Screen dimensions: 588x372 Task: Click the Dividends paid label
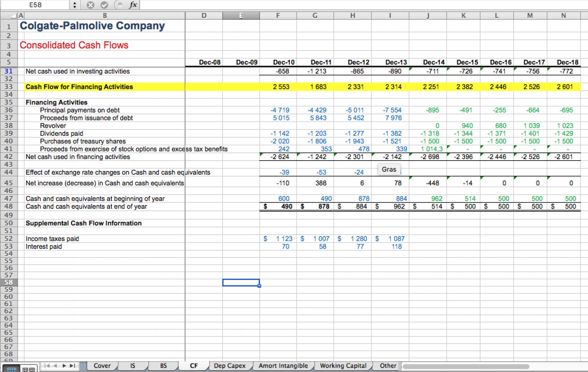click(x=62, y=133)
